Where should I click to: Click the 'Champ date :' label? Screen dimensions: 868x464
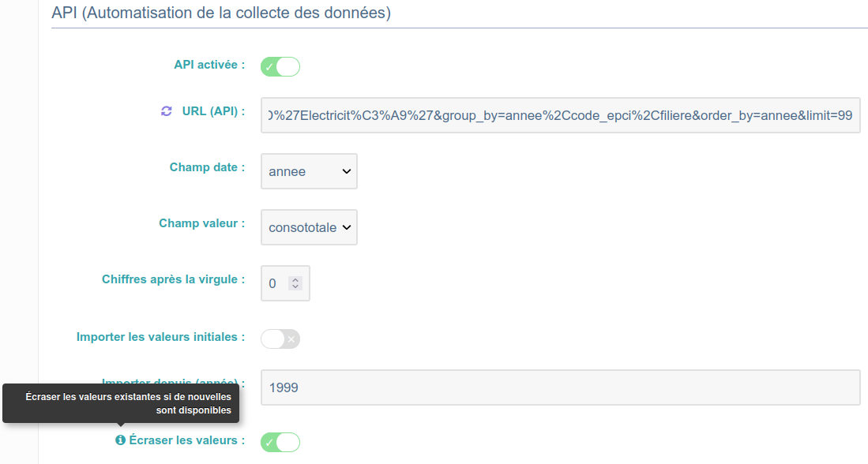point(207,167)
